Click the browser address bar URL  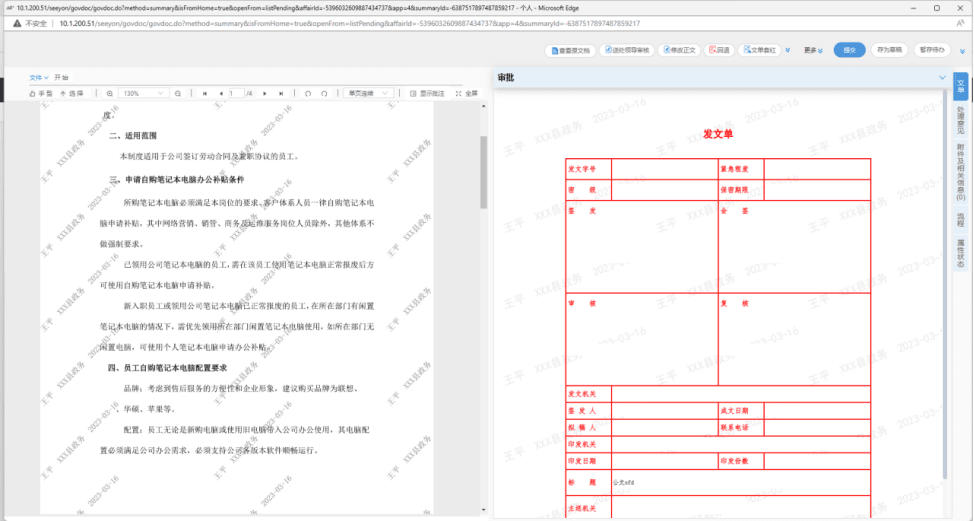pos(350,24)
